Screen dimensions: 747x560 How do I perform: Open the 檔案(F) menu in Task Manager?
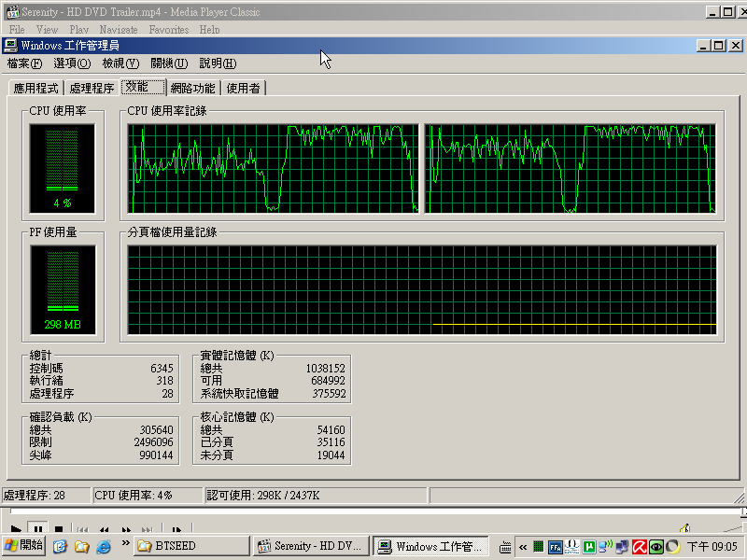24,63
